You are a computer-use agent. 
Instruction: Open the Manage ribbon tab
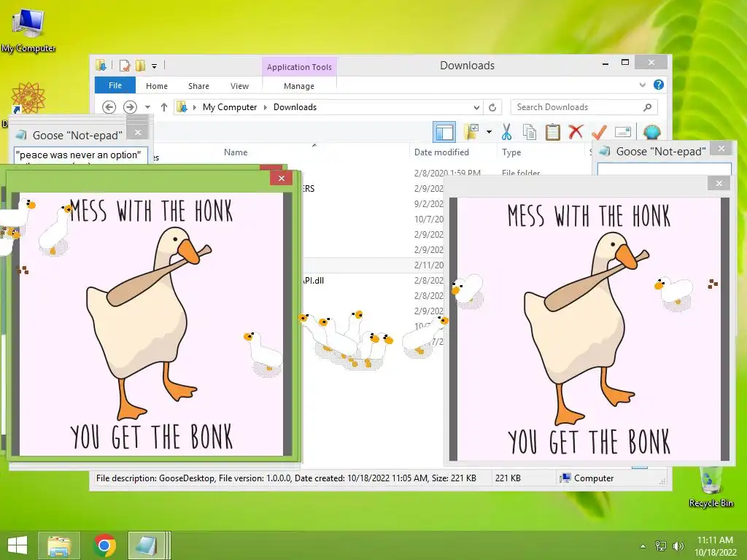(x=298, y=86)
